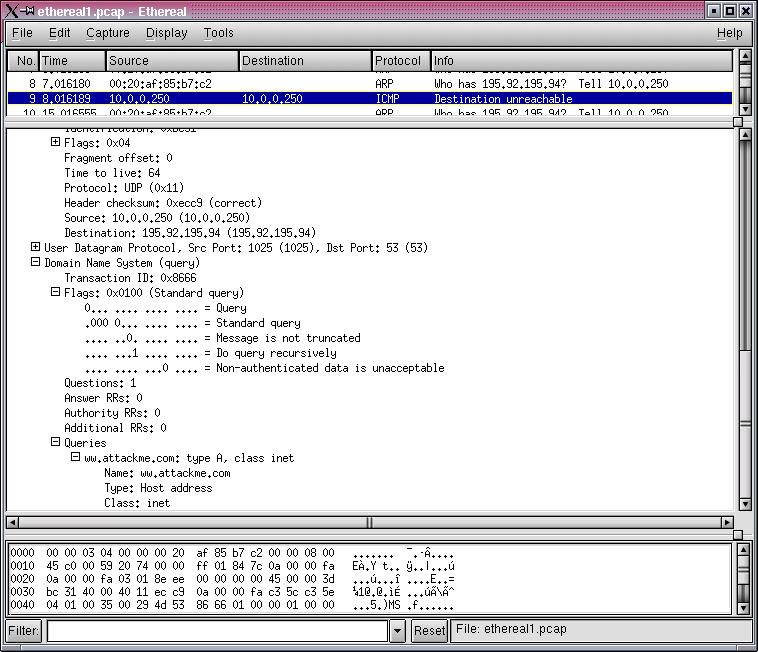The width and height of the screenshot is (758, 652).
Task: Open the Capture menu
Action: 107,33
